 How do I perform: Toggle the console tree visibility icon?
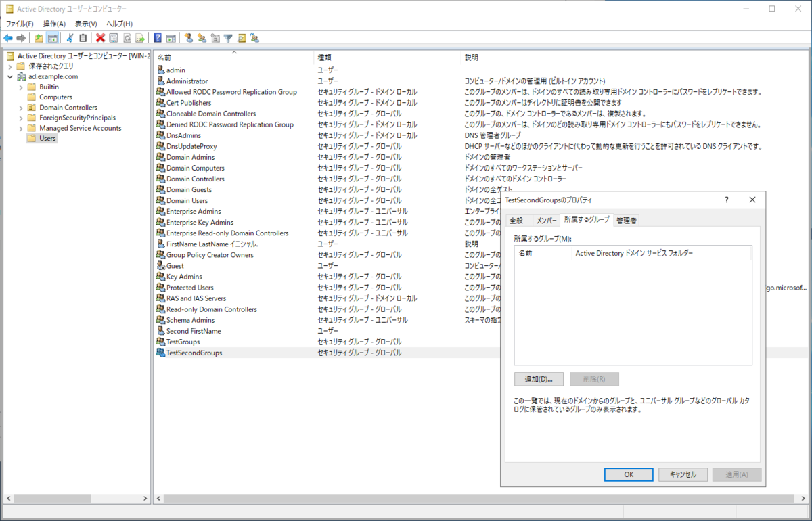click(51, 38)
